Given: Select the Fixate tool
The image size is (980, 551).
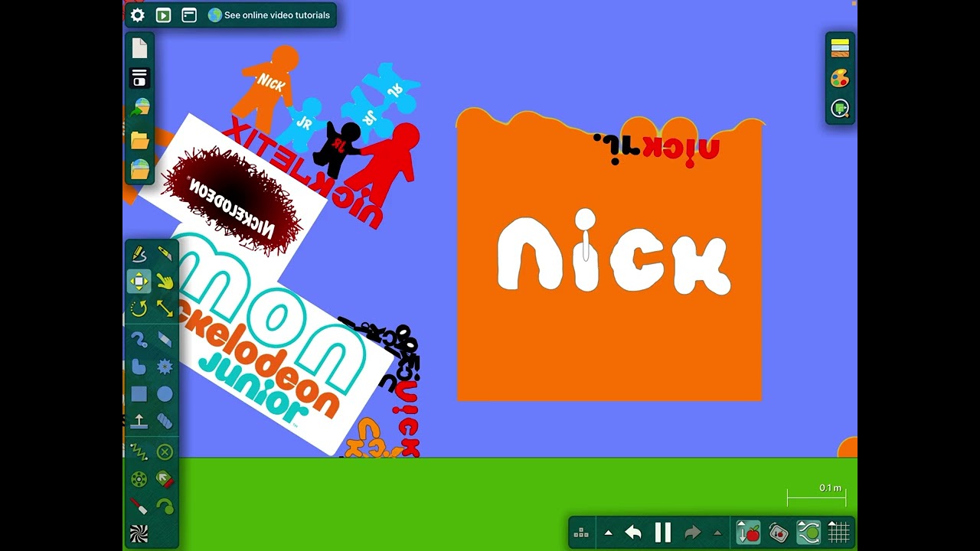Looking at the screenshot, I should click(165, 452).
